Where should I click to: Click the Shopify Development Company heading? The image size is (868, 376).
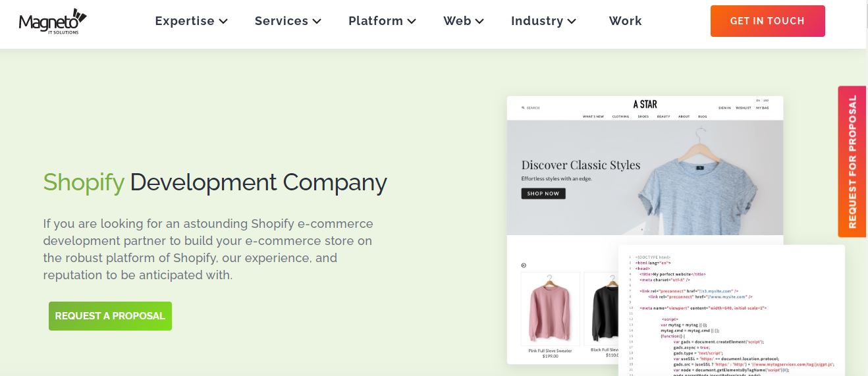(x=215, y=182)
